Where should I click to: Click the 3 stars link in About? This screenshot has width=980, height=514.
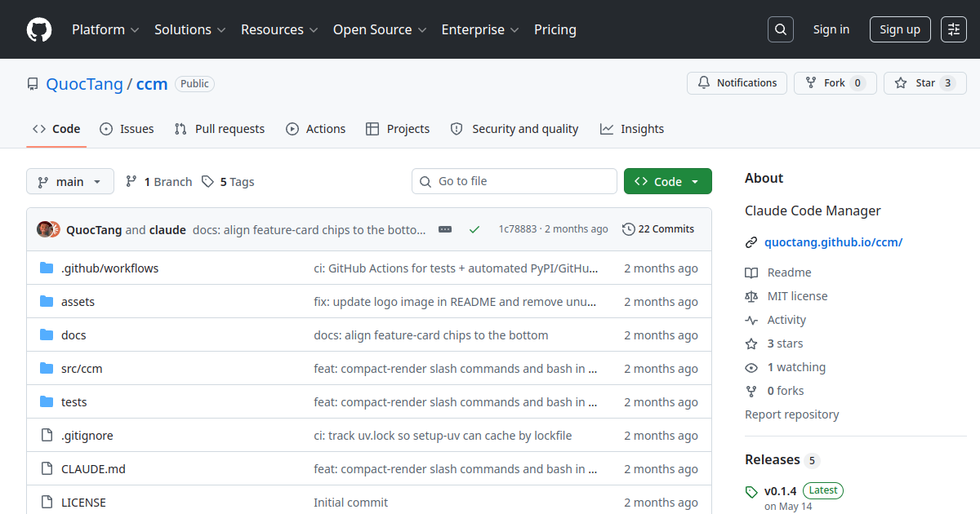coord(785,343)
